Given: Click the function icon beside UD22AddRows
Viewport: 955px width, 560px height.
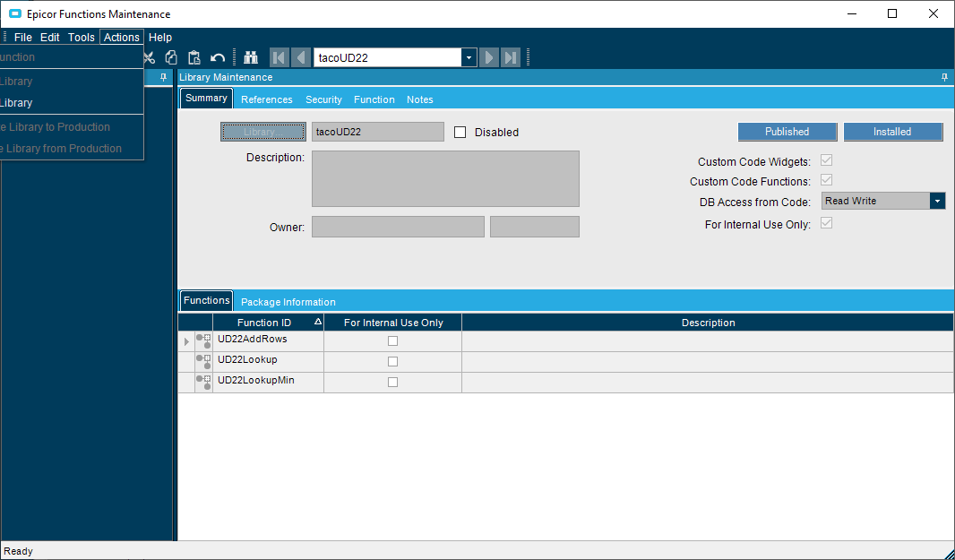Looking at the screenshot, I should pyautogui.click(x=204, y=341).
